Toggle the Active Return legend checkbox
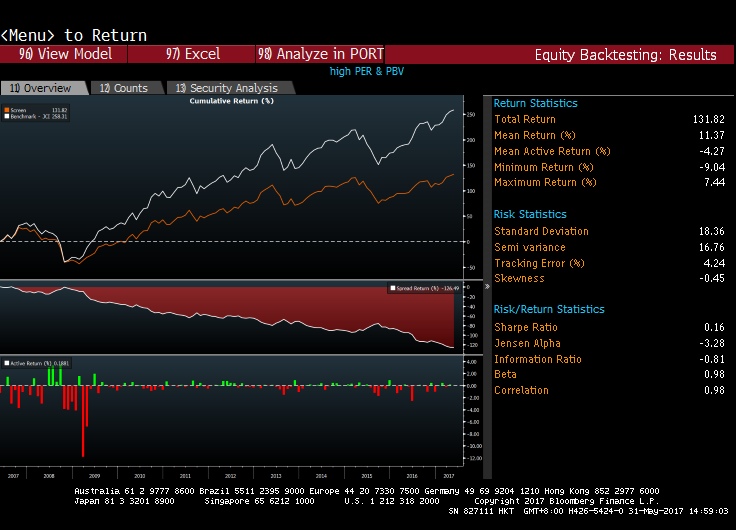736x530 pixels. (7, 363)
